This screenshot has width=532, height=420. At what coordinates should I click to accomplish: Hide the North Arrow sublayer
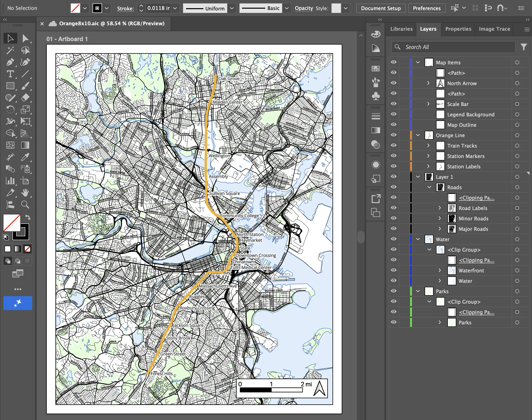pos(394,83)
